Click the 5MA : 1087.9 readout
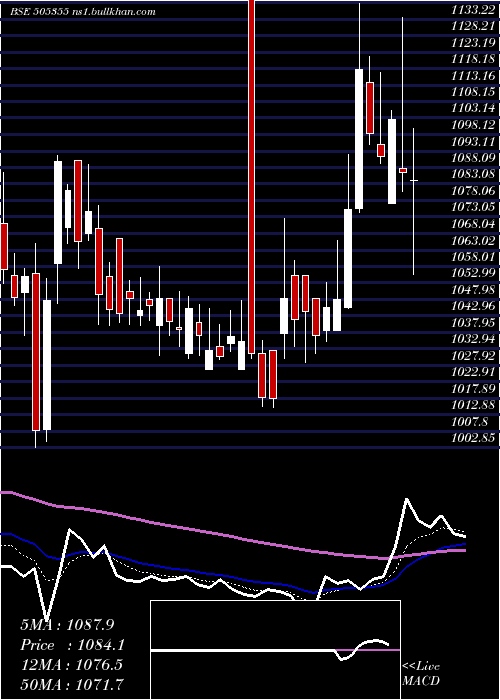500x700 pixels. click(67, 625)
